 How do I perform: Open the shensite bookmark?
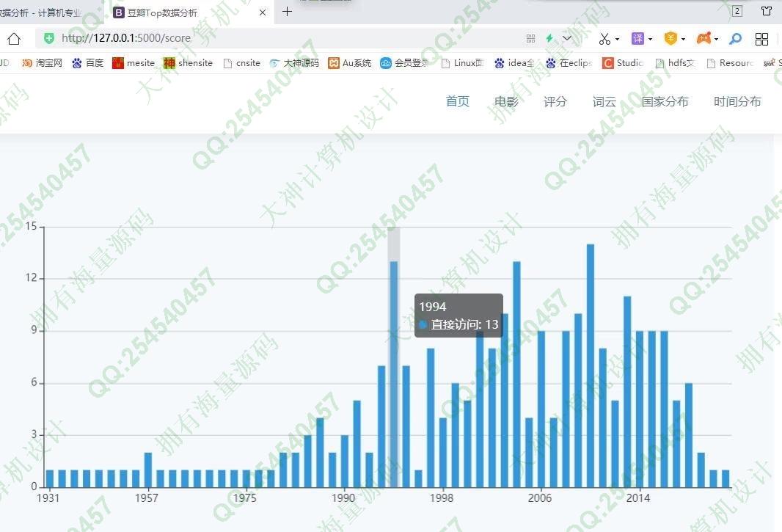(188, 63)
